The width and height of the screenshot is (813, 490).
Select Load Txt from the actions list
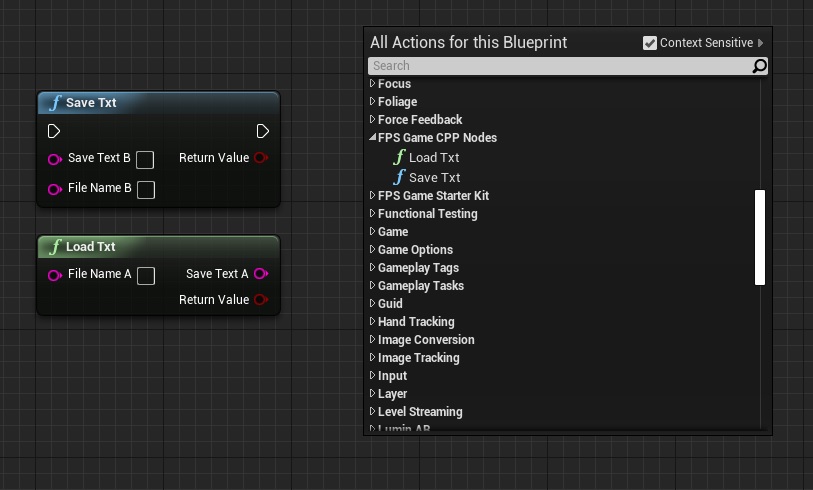pyautogui.click(x=433, y=158)
